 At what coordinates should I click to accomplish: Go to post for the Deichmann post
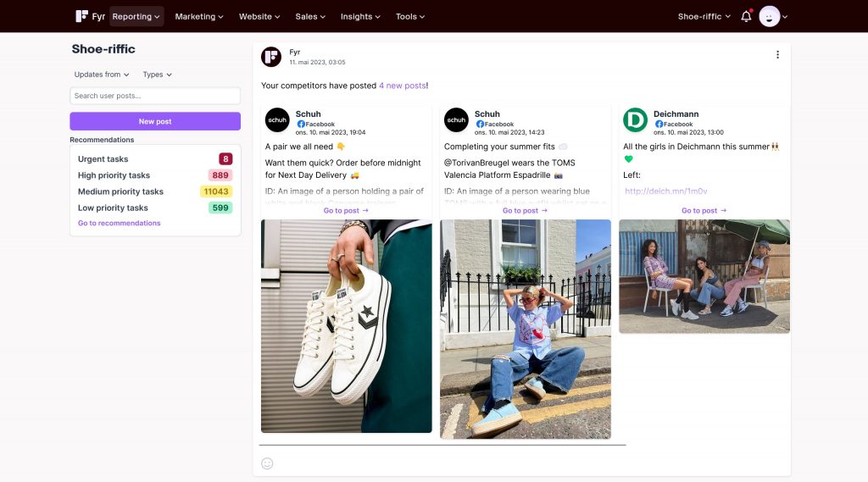(x=704, y=210)
